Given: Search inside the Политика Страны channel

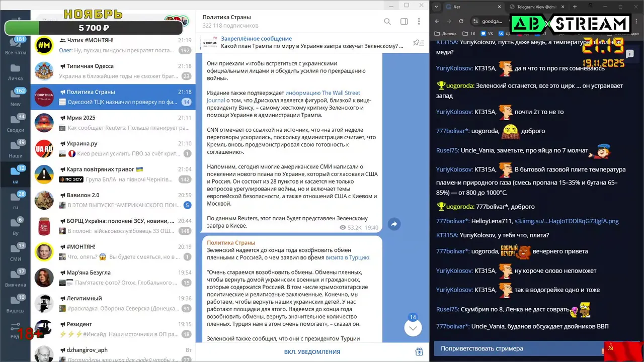Looking at the screenshot, I should coord(387,22).
